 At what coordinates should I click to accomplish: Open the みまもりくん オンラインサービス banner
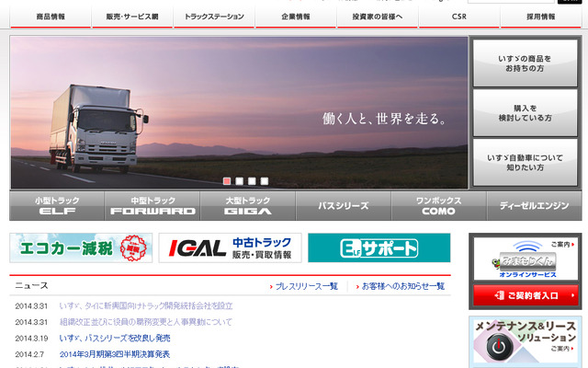[526, 259]
